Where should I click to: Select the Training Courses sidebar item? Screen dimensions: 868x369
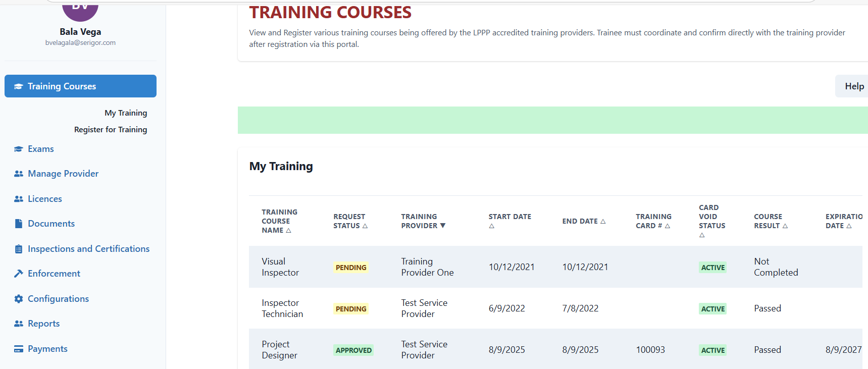(x=80, y=86)
